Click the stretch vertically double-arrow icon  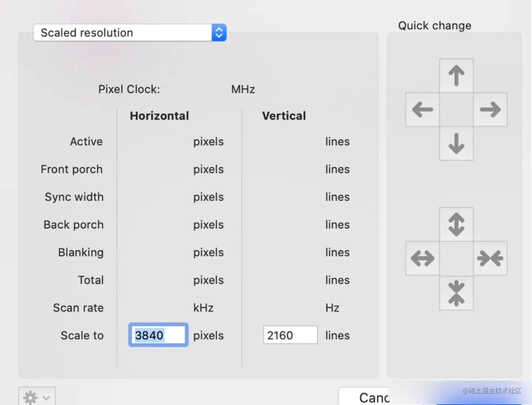pos(456,224)
